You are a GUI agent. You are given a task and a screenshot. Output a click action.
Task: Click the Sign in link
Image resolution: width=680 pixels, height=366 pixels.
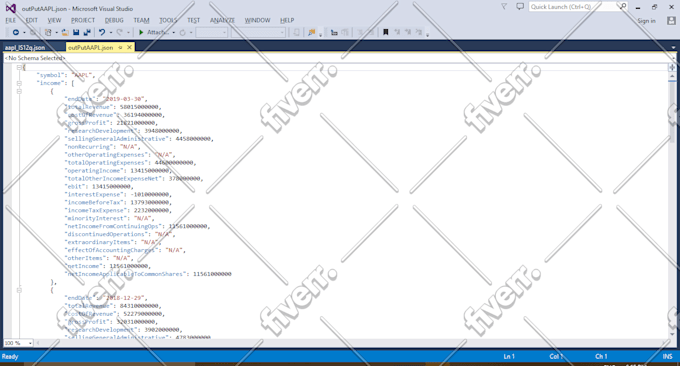647,21
